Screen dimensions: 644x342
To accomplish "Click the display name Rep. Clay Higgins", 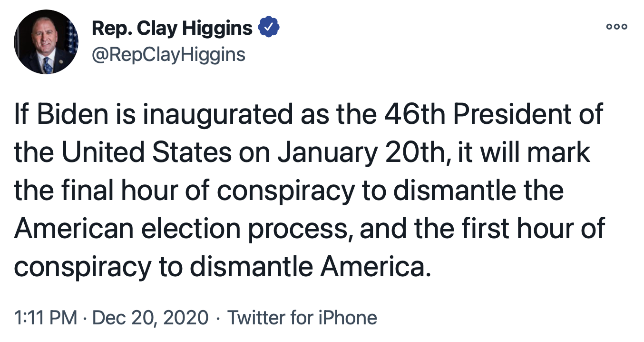I will (x=172, y=29).
